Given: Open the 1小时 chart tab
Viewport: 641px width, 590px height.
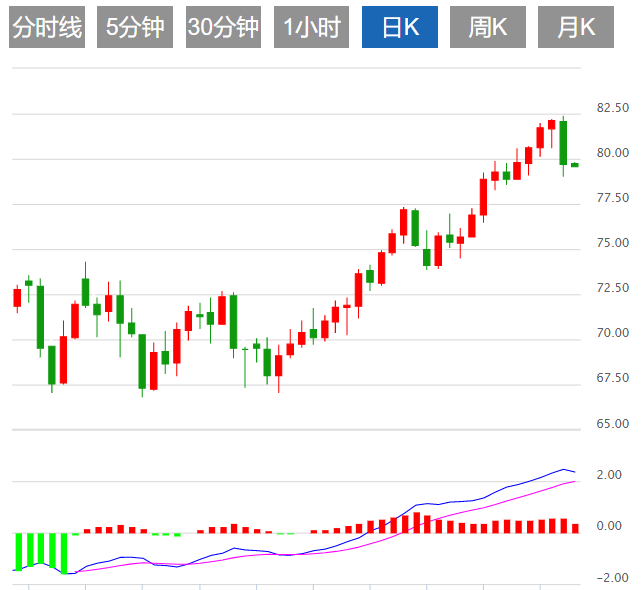Looking at the screenshot, I should [312, 27].
